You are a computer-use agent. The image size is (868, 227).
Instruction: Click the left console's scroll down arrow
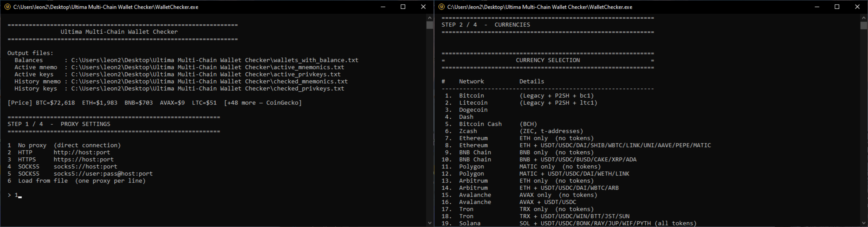coord(430,223)
